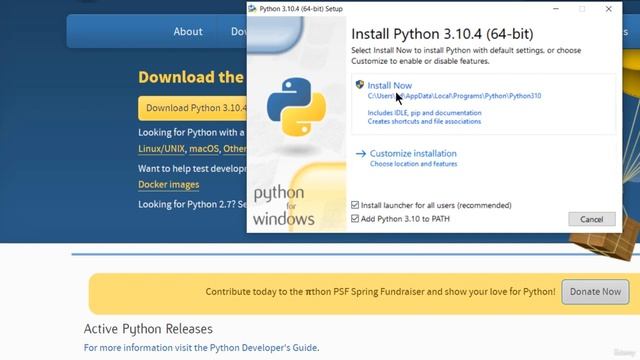Close the Python 3.10.4 Setup window
Screen dimensions: 640x360
pos(609,9)
